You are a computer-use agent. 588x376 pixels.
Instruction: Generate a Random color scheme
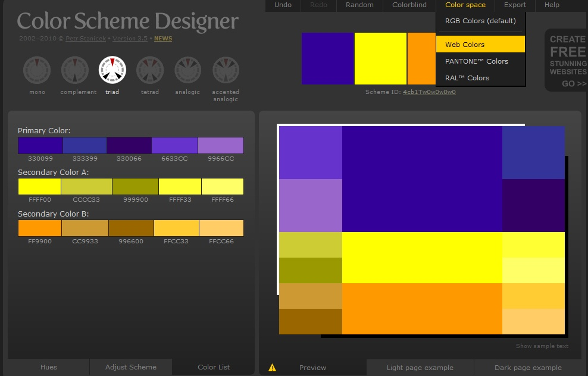coord(359,5)
